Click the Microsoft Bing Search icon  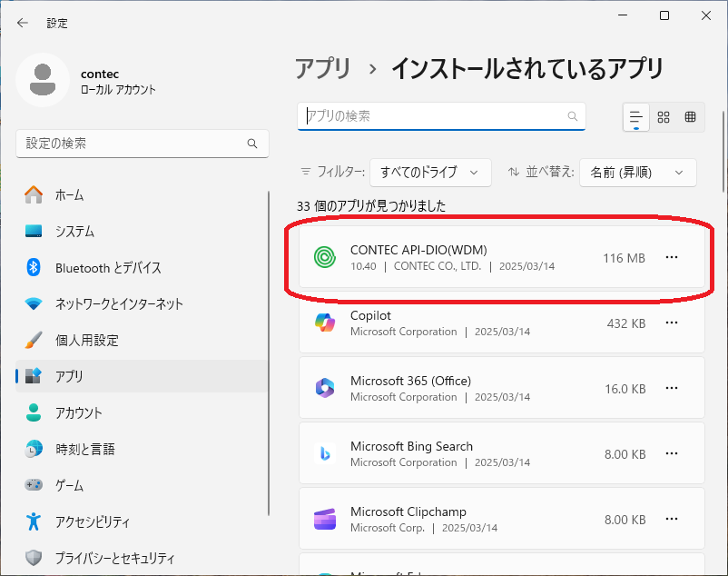325,454
